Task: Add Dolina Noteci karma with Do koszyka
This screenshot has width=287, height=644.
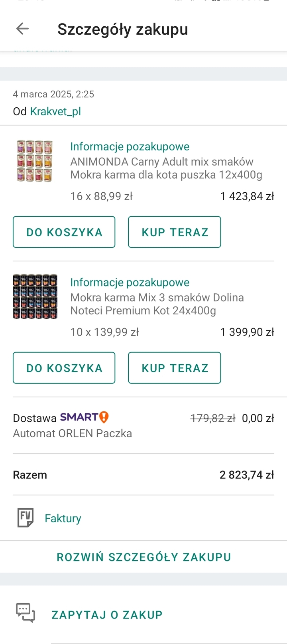Action: coord(64,367)
